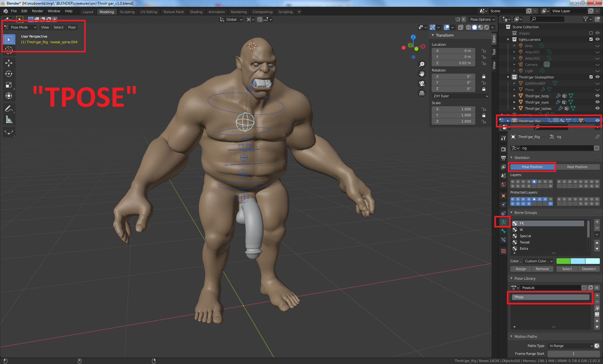Click the Frame Range Start value field

point(573,354)
